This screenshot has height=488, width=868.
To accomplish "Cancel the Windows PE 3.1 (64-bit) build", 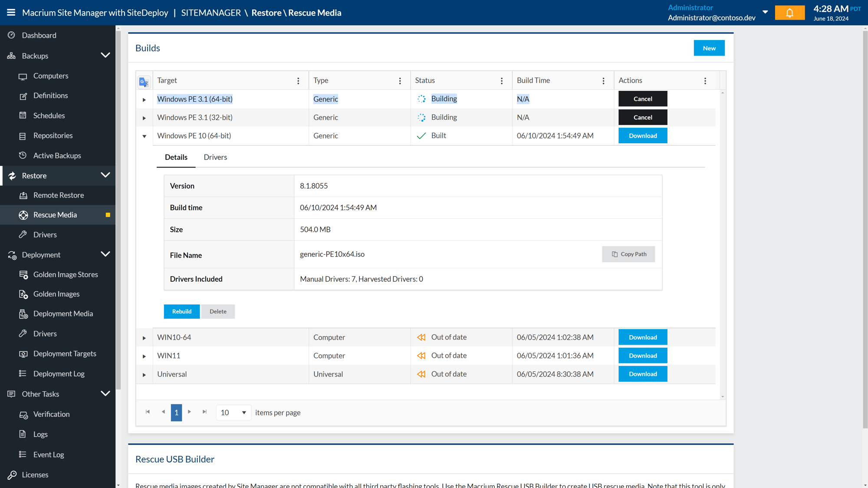I will tap(643, 99).
